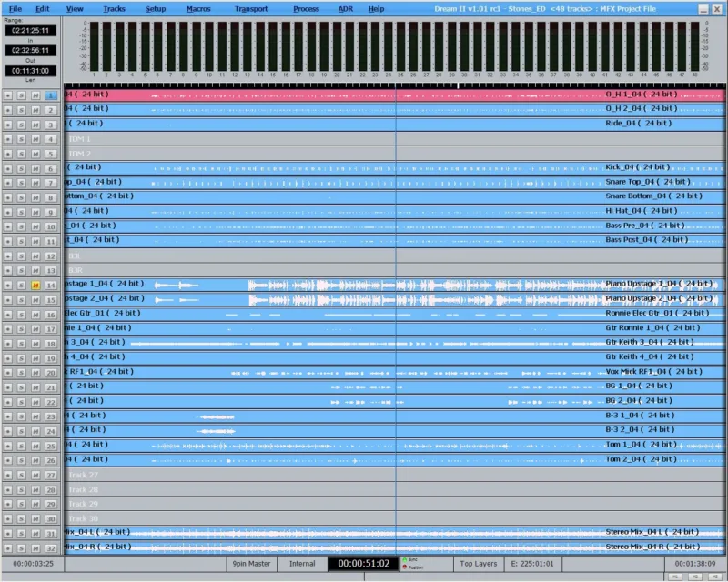
Task: Mute track 8 Snare Bottom
Action: 35,197
